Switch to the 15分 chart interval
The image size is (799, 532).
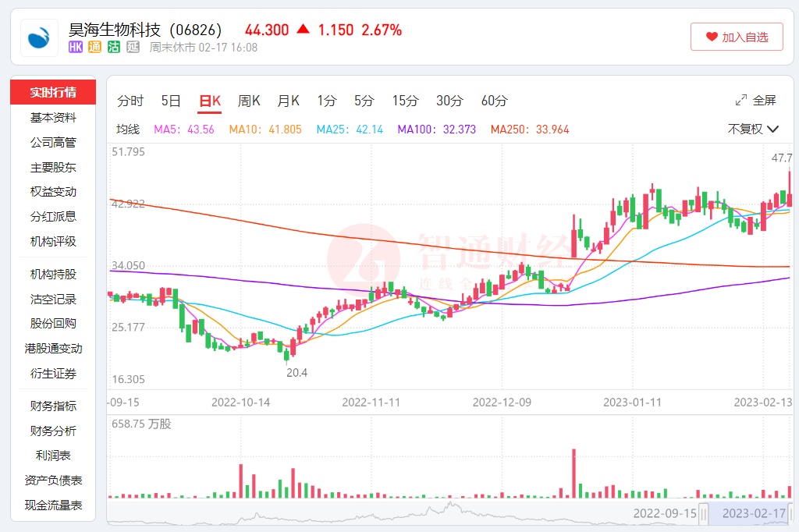pyautogui.click(x=405, y=101)
